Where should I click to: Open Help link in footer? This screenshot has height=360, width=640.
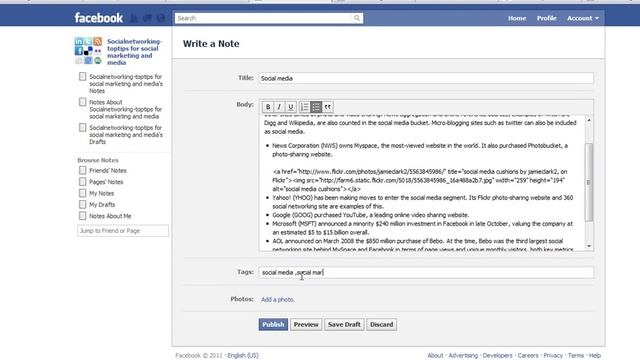[x=595, y=356]
